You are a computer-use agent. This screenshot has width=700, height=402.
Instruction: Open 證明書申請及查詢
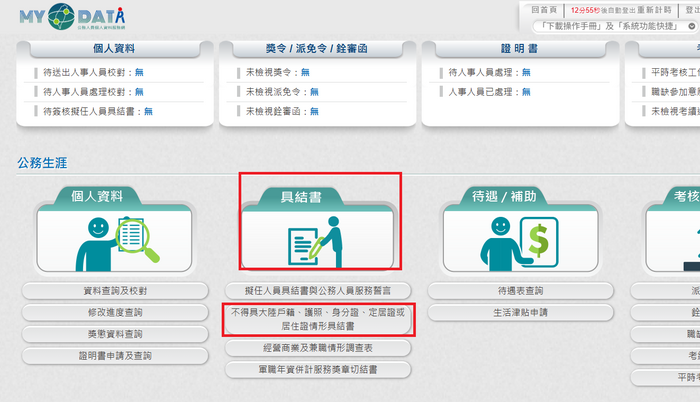[x=115, y=356]
